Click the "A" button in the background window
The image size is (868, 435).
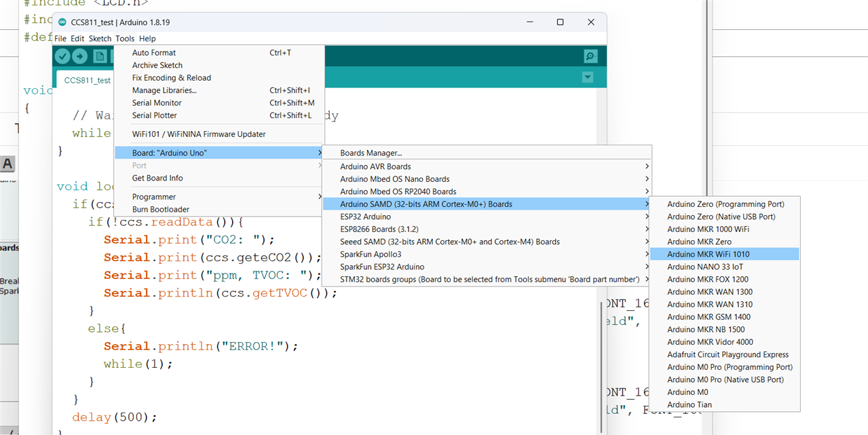pyautogui.click(x=7, y=164)
